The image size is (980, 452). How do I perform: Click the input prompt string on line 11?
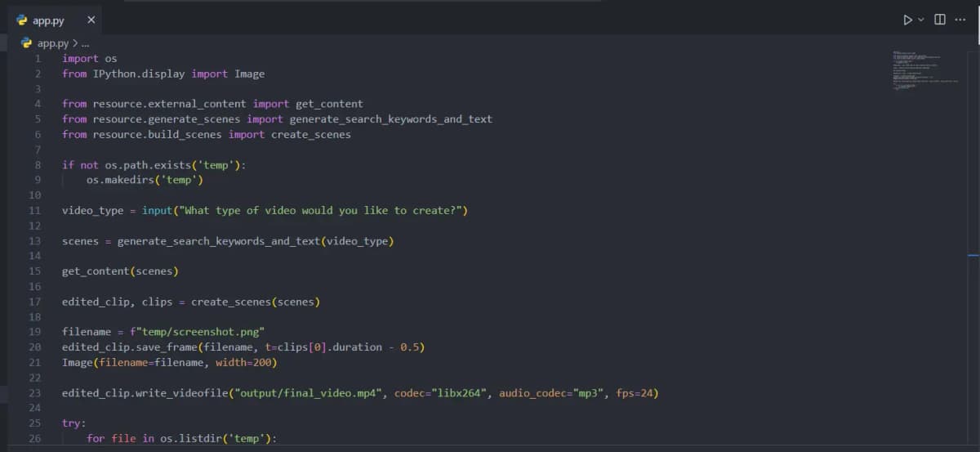tap(320, 211)
